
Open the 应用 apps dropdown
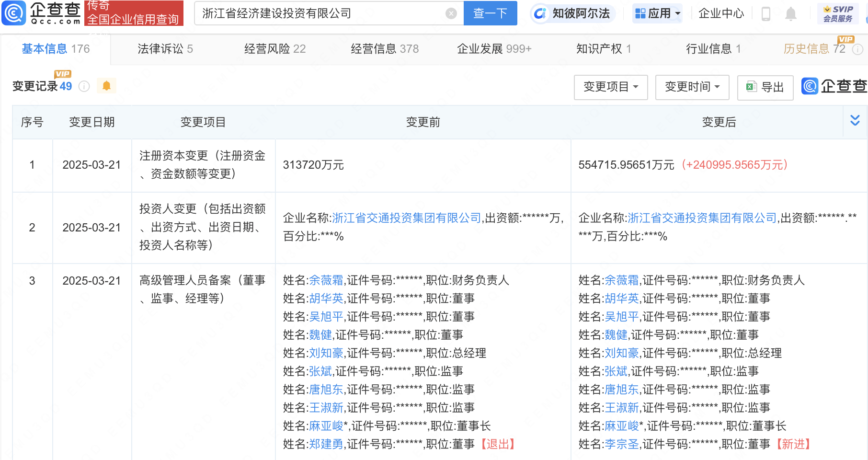coord(658,13)
